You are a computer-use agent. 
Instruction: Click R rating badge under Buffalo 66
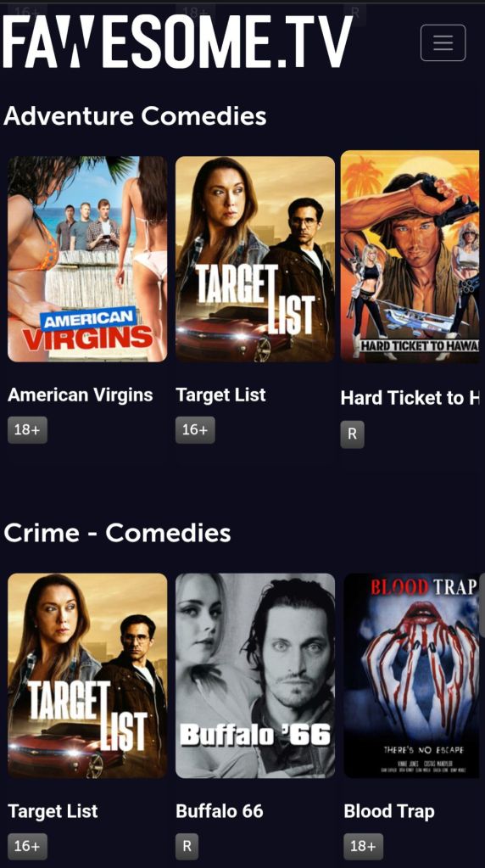point(187,847)
